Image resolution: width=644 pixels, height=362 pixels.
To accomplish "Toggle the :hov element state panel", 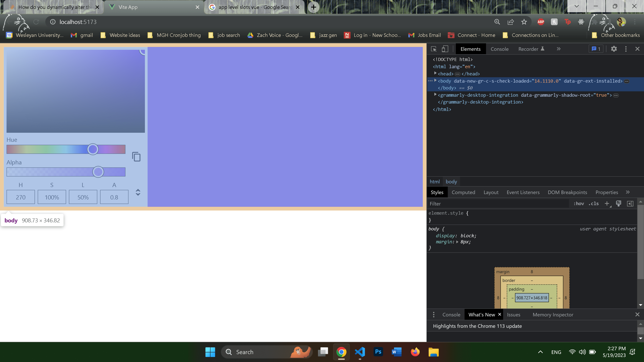I will pos(579,204).
